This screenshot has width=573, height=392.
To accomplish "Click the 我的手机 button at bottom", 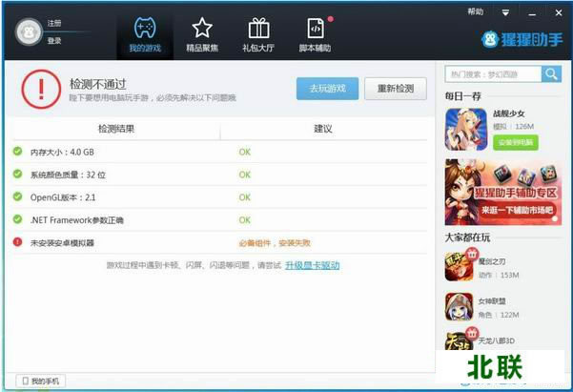I will tap(39, 382).
